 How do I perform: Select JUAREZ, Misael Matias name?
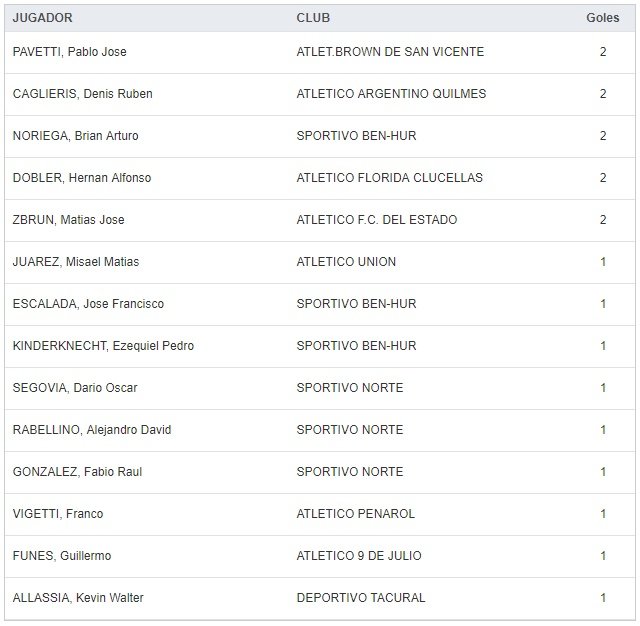75,262
